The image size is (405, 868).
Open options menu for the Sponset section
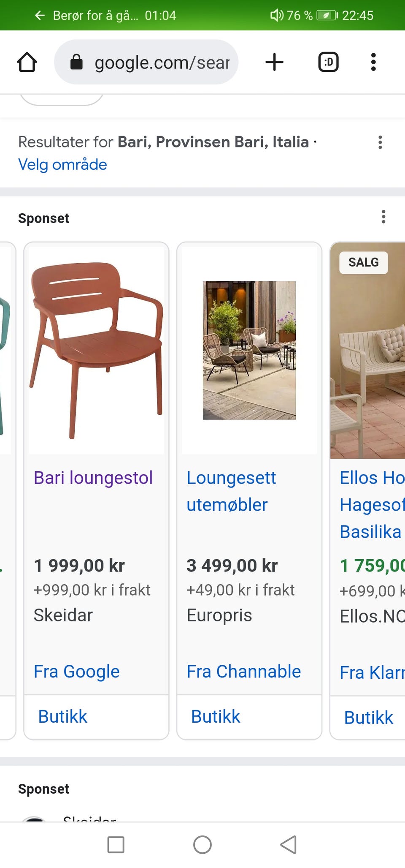click(x=383, y=217)
